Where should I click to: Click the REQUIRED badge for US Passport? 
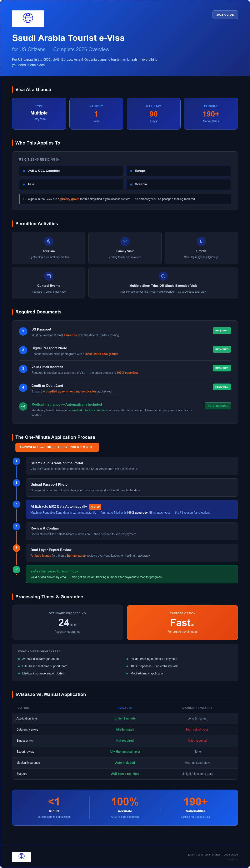(222, 331)
